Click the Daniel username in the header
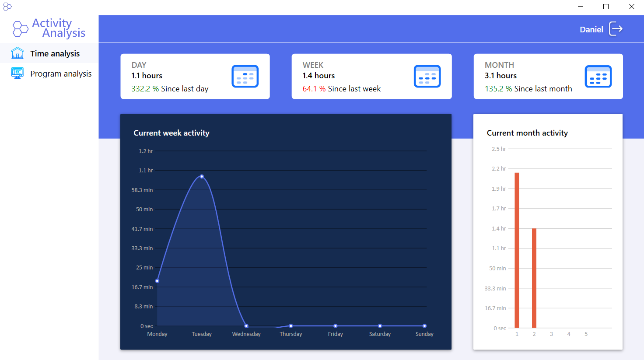Screen dimensions: 644x360 click(591, 29)
